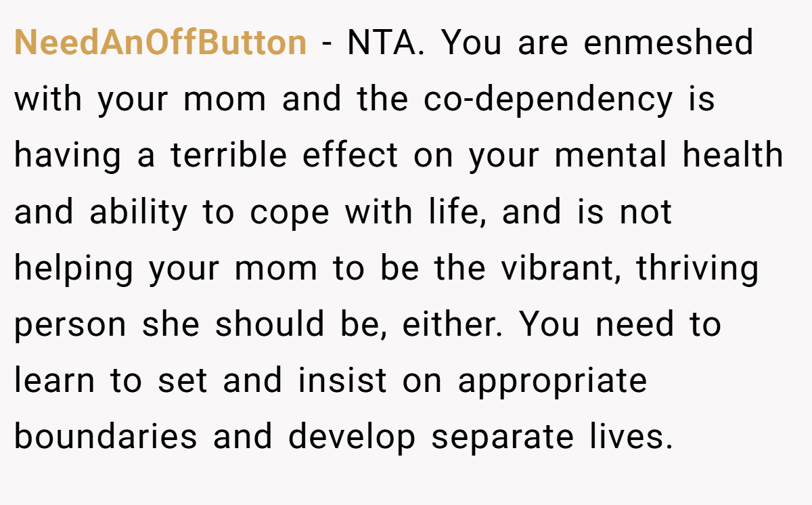The height and width of the screenshot is (505, 812).
Task: Click the word boundaries
Action: (x=106, y=438)
